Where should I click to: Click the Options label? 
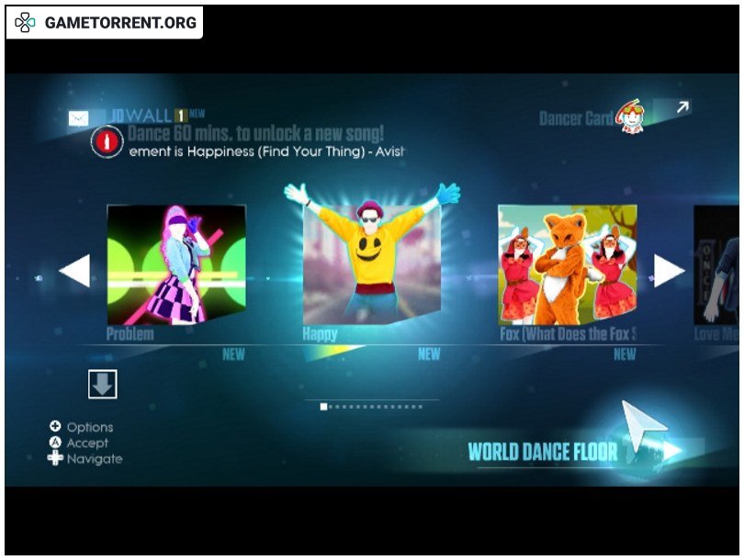[x=90, y=427]
